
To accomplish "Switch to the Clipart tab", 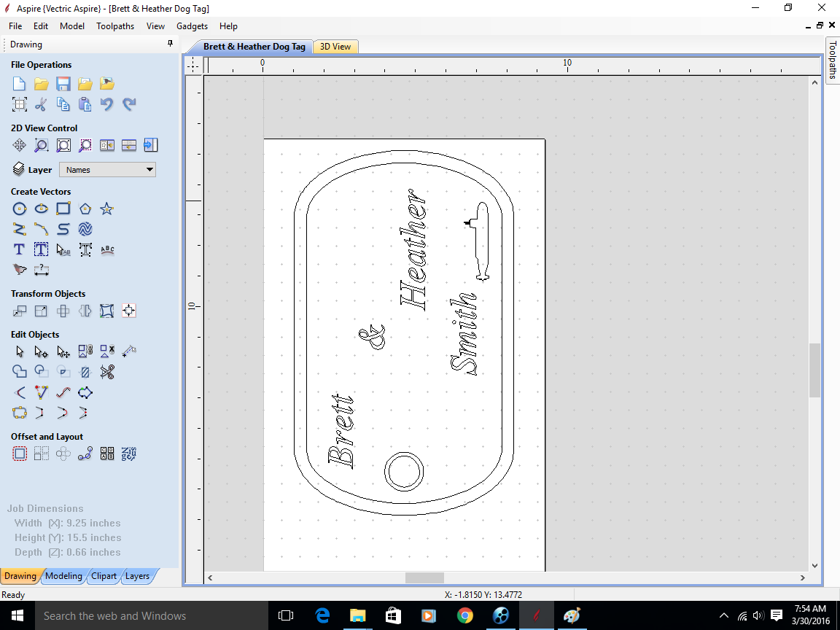I will (x=104, y=576).
